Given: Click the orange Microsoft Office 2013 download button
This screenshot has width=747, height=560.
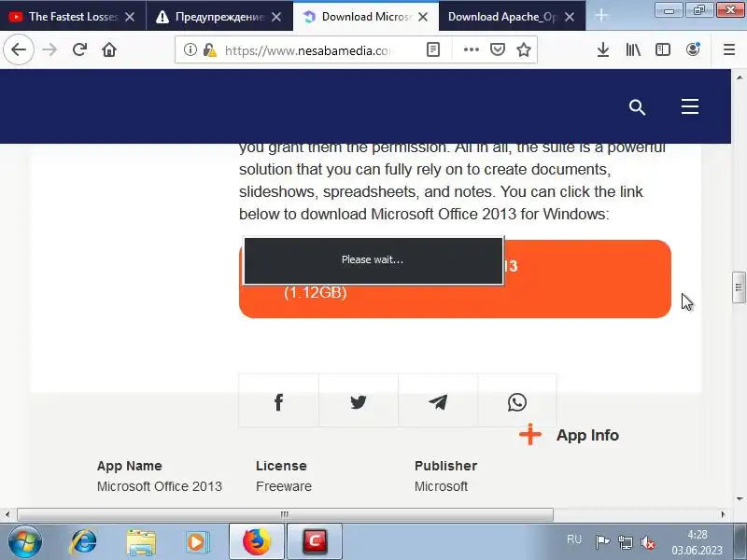Looking at the screenshot, I should click(x=455, y=279).
